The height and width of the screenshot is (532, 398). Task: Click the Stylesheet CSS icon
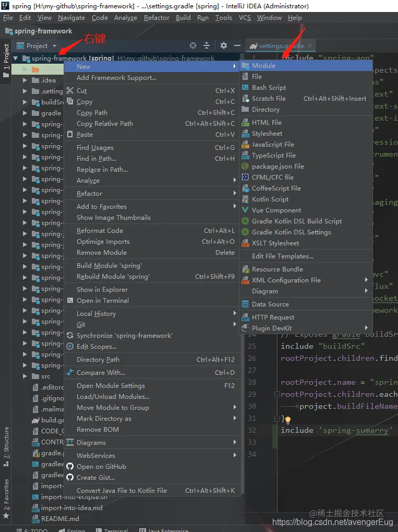[245, 134]
